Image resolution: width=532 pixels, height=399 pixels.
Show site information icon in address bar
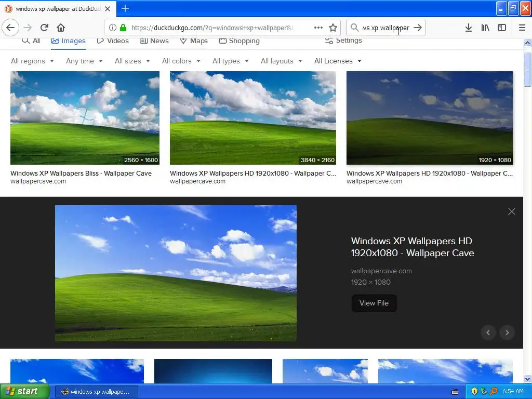(113, 28)
